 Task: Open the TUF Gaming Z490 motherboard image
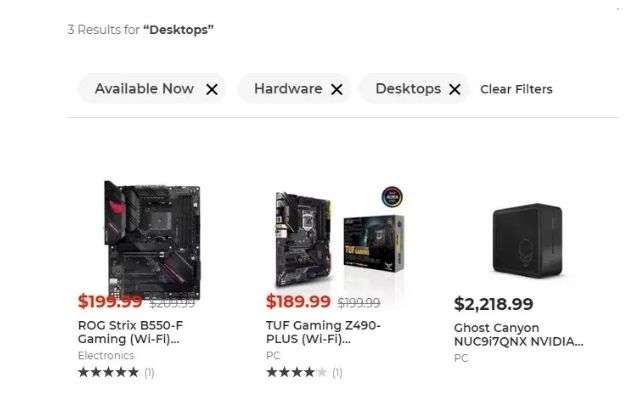(303, 239)
